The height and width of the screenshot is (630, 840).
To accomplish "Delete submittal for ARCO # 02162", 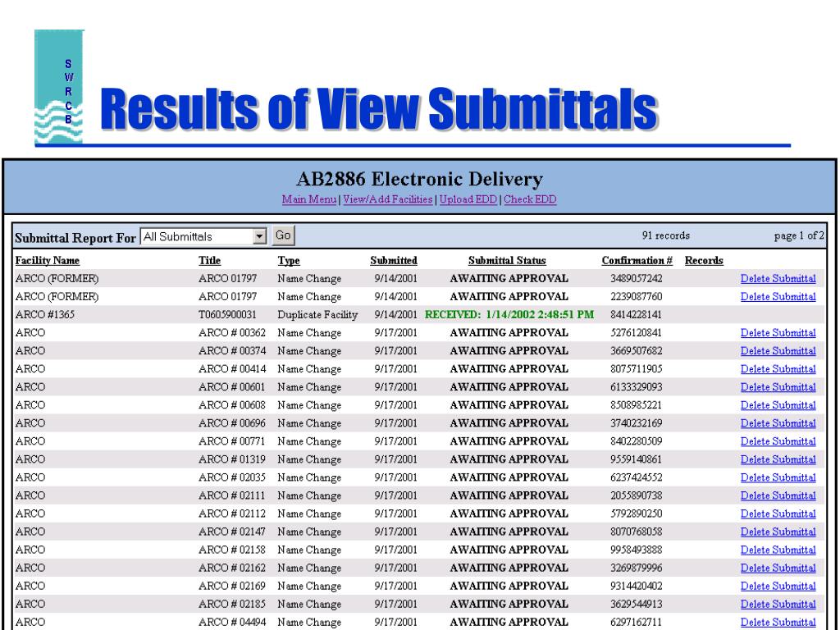I will pos(778,568).
